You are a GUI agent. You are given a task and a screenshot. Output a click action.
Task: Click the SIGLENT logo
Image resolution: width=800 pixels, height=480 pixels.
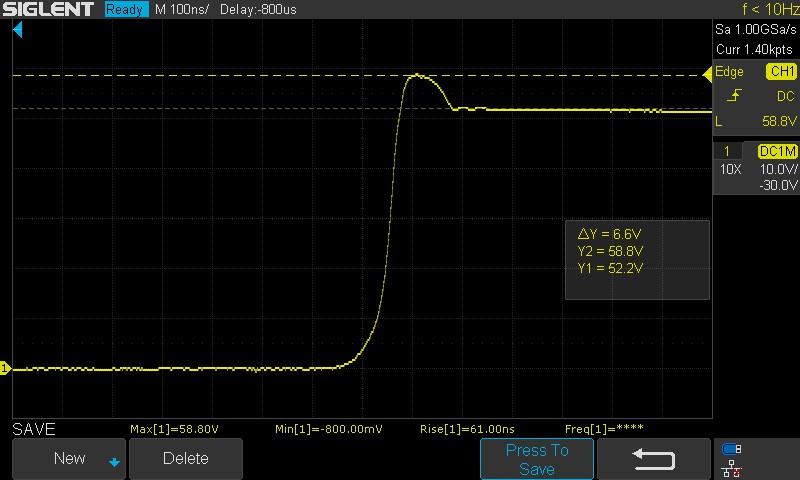(48, 9)
